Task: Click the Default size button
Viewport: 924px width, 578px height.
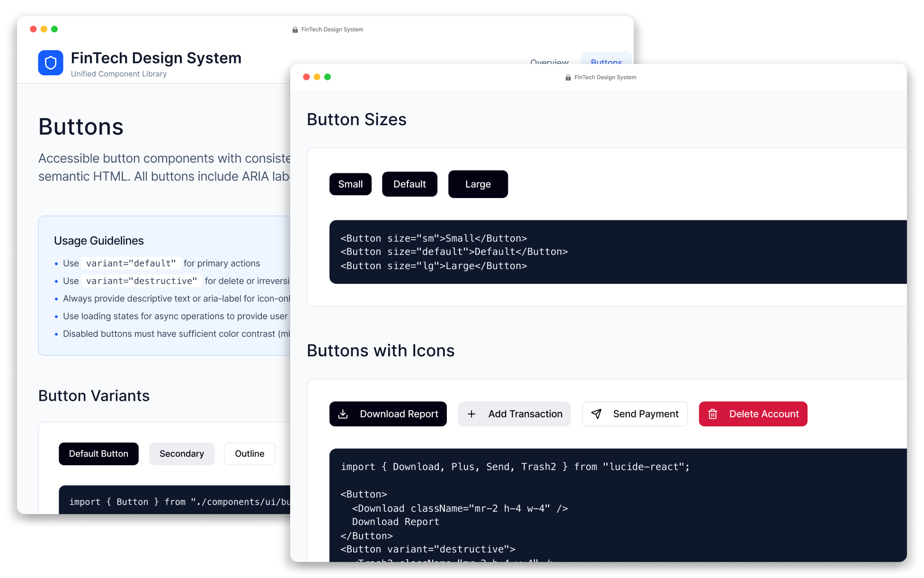Action: coord(409,184)
